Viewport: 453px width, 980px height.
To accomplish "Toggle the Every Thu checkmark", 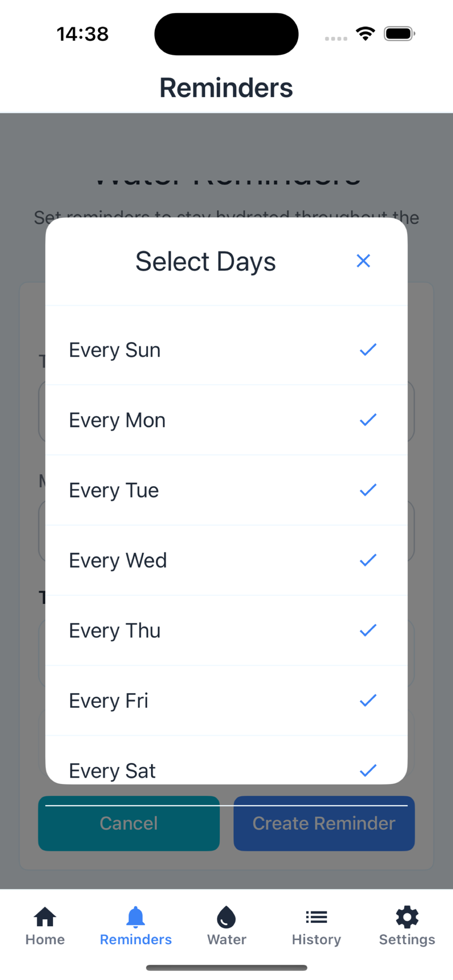I will [x=368, y=630].
